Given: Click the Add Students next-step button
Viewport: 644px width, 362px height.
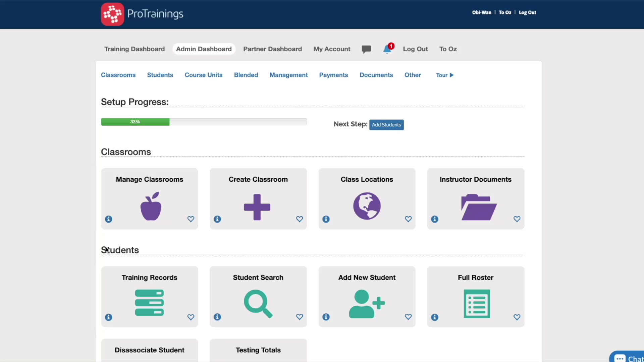Looking at the screenshot, I should 386,125.
